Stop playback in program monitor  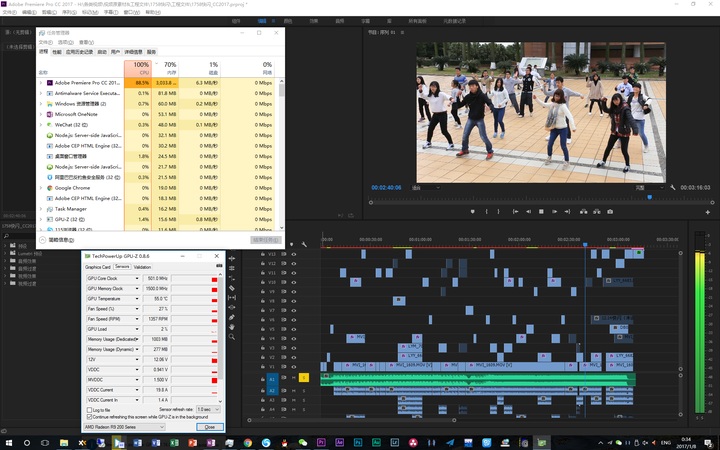(541, 212)
